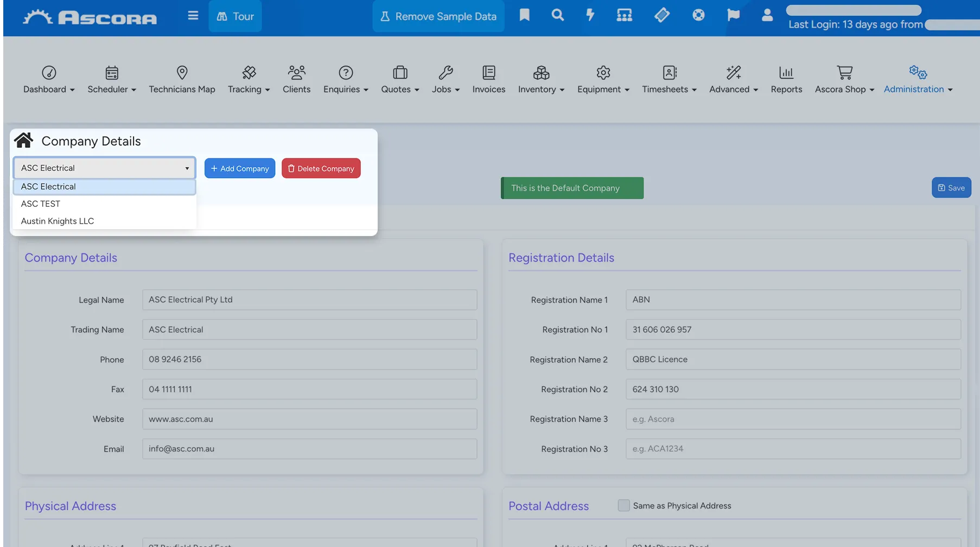Select ASC Electrical in dropdown list
Screen dimensions: 980x547
pos(104,186)
